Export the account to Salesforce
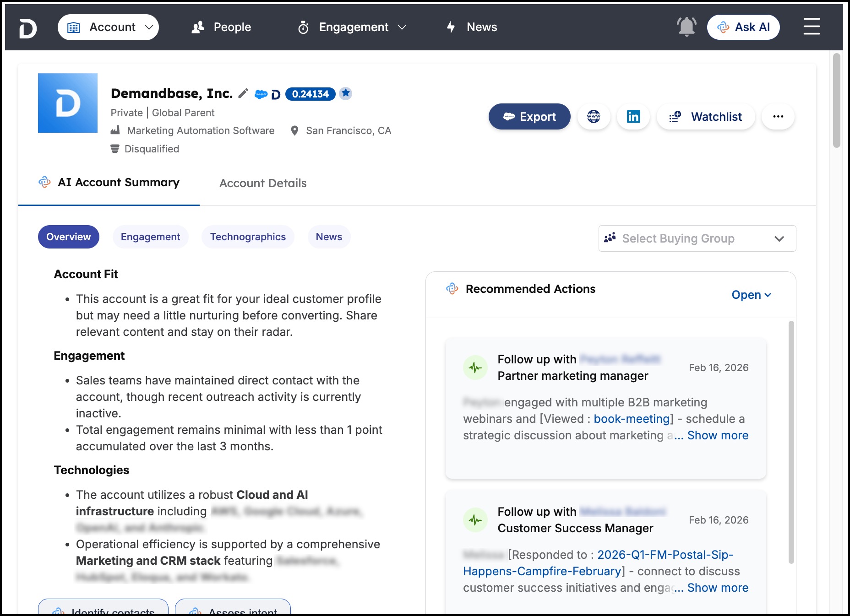Image resolution: width=850 pixels, height=616 pixels. pyautogui.click(x=529, y=117)
